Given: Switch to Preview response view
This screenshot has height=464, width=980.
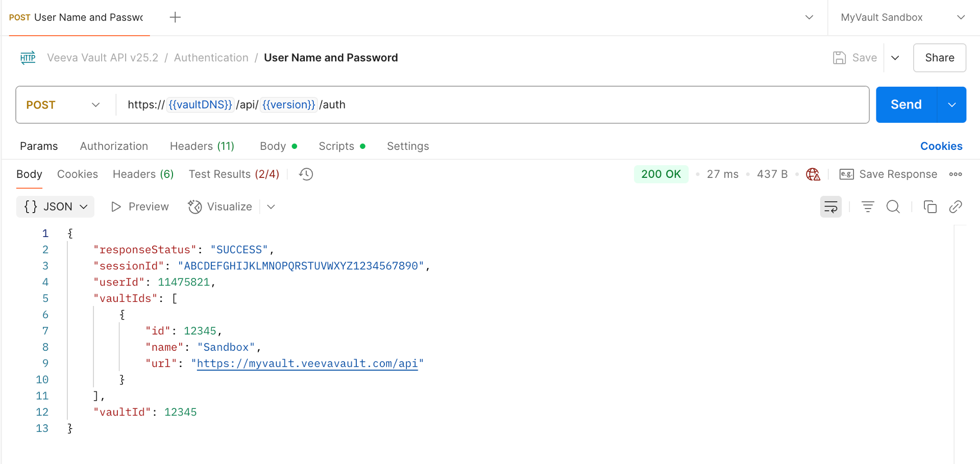Looking at the screenshot, I should coord(140,207).
